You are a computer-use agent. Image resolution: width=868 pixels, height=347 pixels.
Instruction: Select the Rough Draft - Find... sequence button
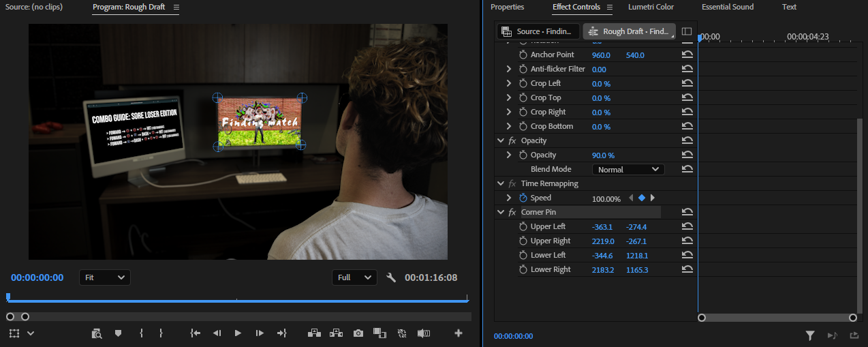point(630,31)
